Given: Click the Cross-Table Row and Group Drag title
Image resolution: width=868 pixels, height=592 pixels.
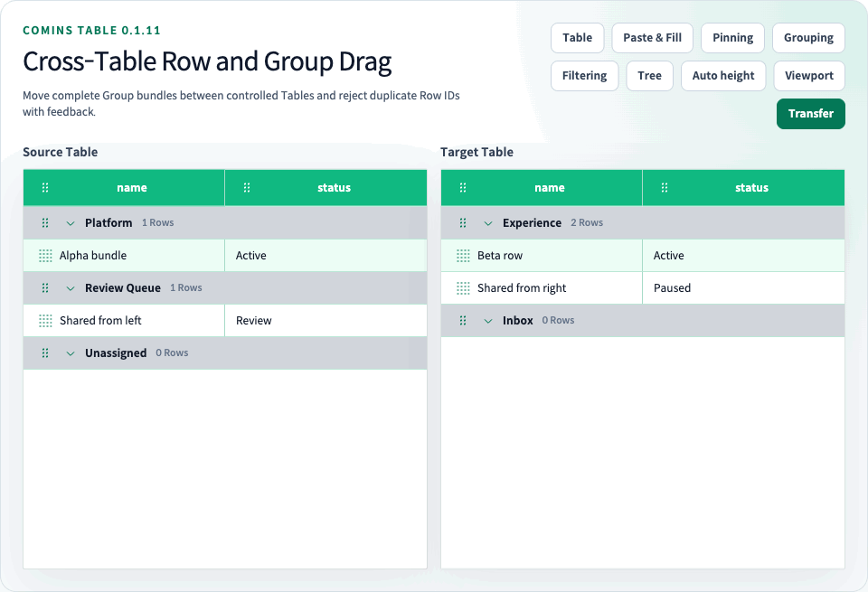Looking at the screenshot, I should 207,61.
